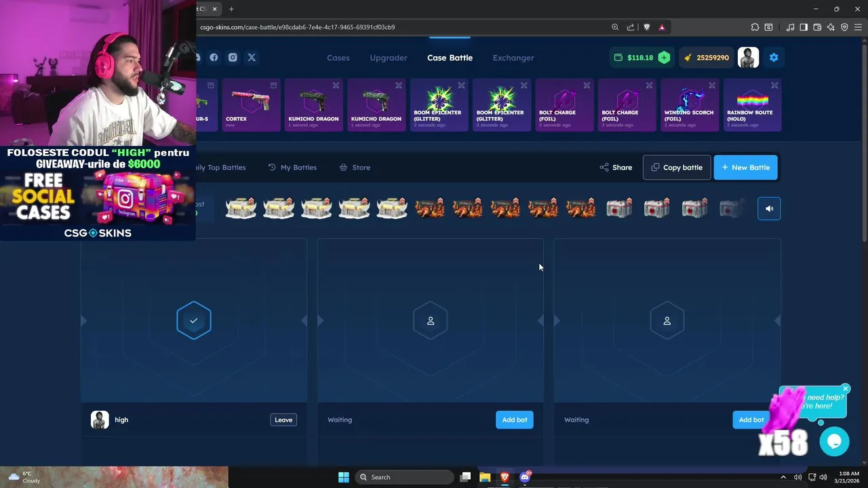Open the Windows Start menu
Image resolution: width=868 pixels, height=488 pixels.
[x=344, y=477]
